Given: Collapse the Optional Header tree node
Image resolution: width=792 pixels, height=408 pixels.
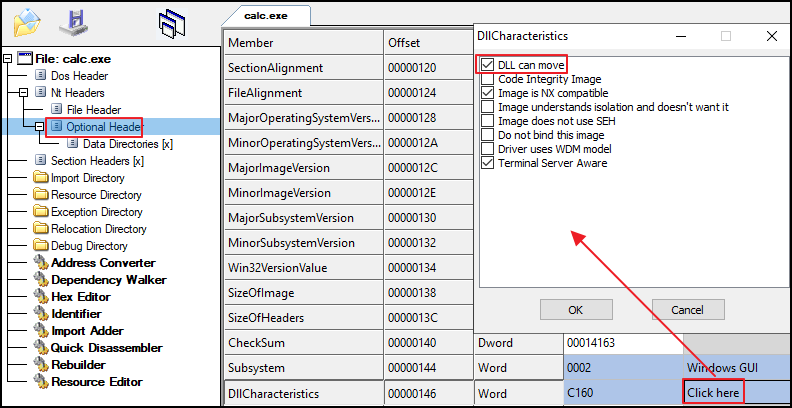Looking at the screenshot, I should click(x=40, y=127).
